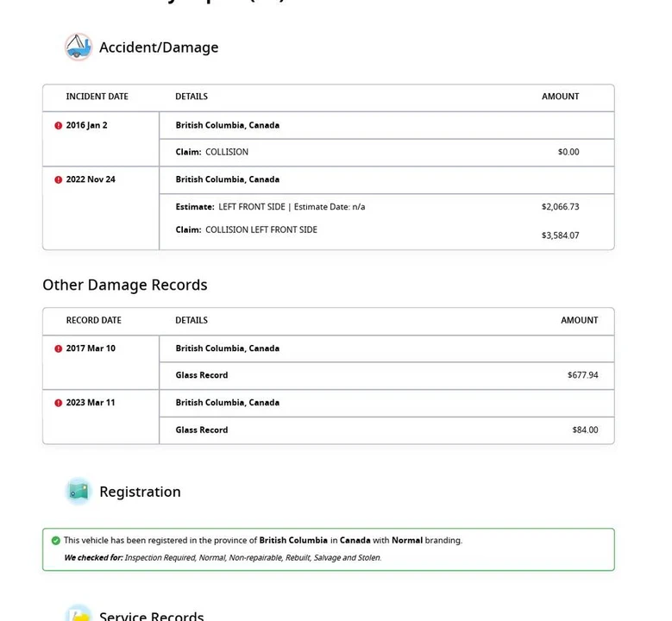
Task: Select the Accident/Damage section heading
Action: click(159, 47)
